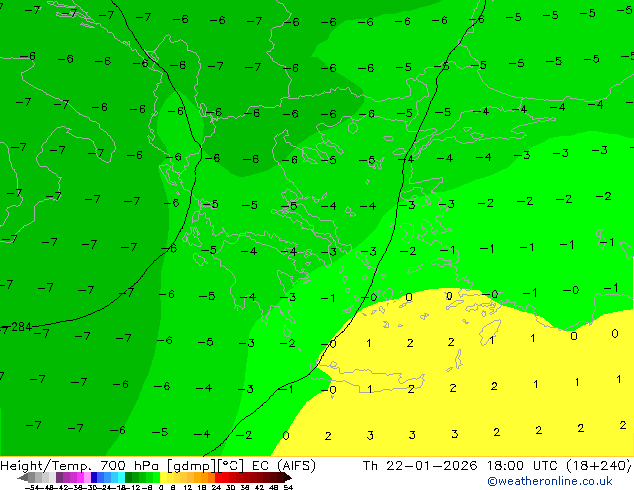634x490 pixels.
Task: Click the dark blue swatch in the legend
Action: 94,477
